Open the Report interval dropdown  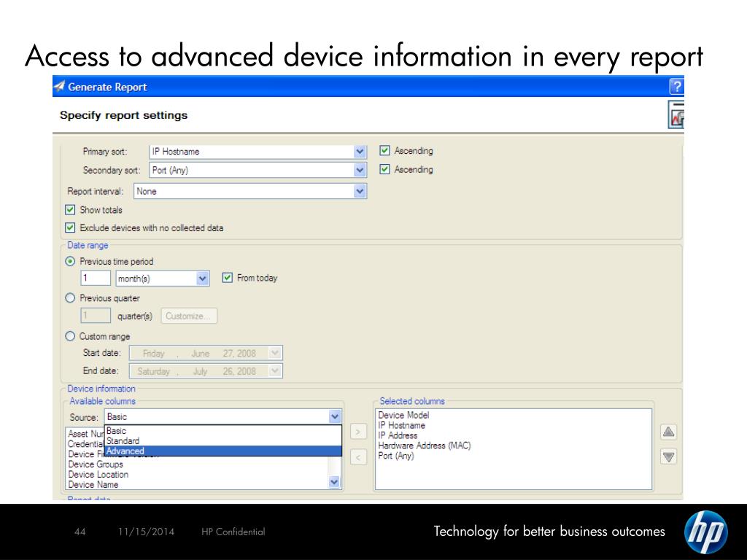(x=360, y=192)
